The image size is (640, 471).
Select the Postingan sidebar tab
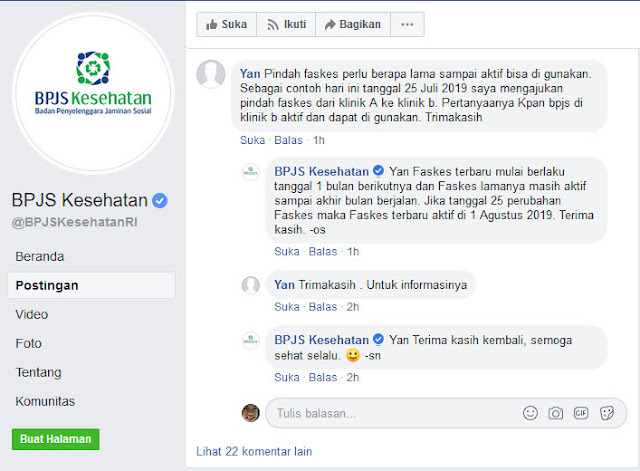tap(91, 285)
